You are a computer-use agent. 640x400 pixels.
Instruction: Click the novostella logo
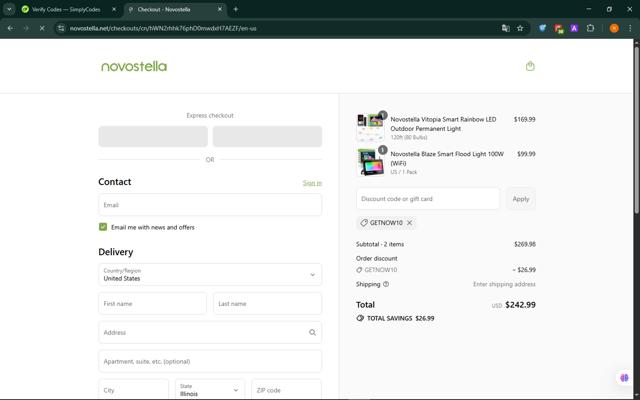(x=134, y=66)
